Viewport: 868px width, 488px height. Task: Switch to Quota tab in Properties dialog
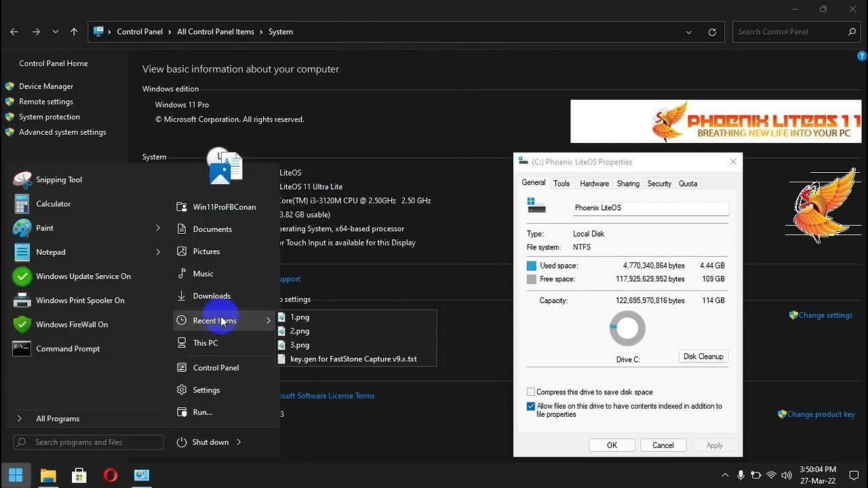click(x=688, y=184)
